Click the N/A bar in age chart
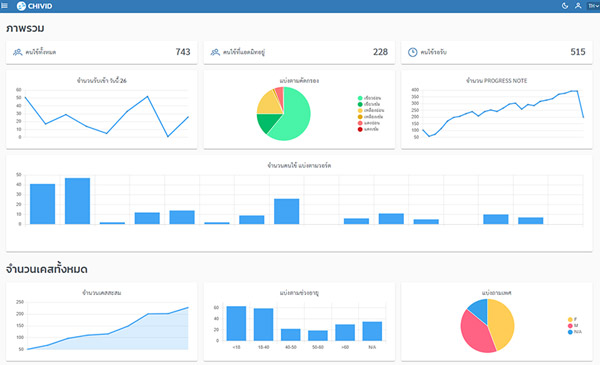Viewport: 600px width, 365px height. point(372,331)
